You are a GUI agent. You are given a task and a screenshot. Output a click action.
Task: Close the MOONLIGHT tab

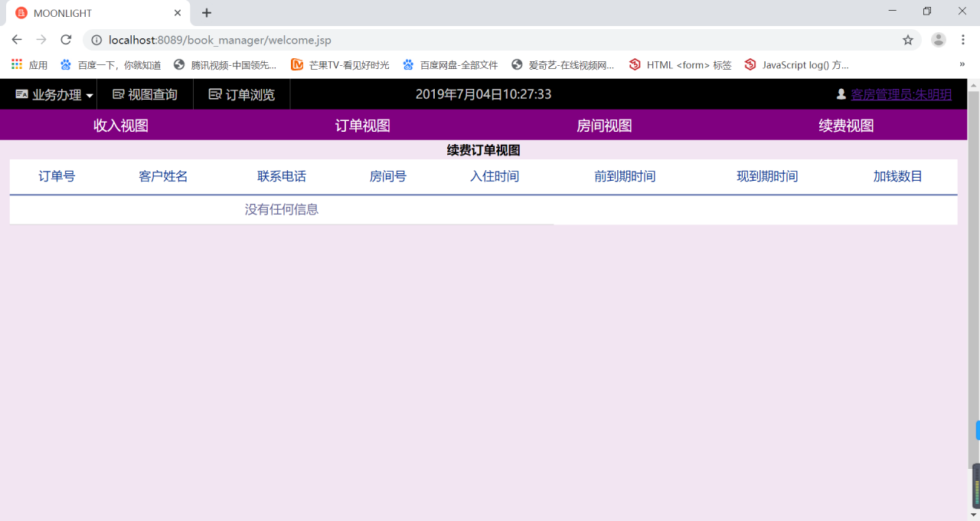coord(178,13)
